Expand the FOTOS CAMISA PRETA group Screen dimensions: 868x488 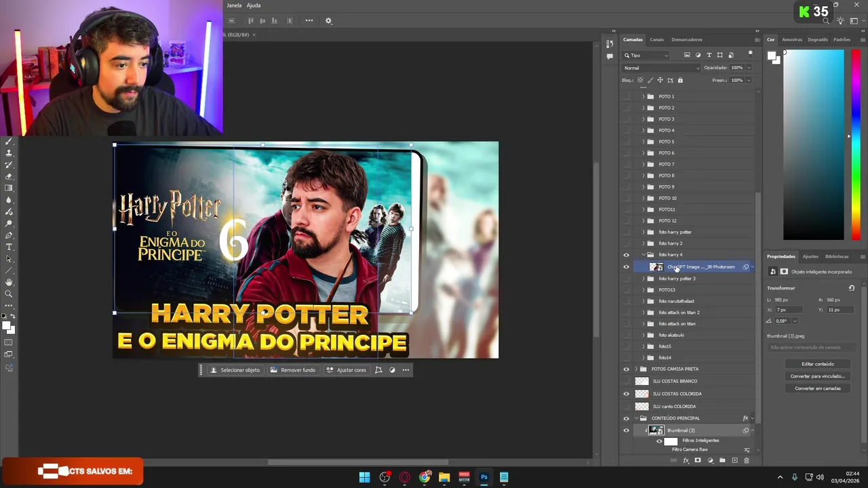coord(635,369)
